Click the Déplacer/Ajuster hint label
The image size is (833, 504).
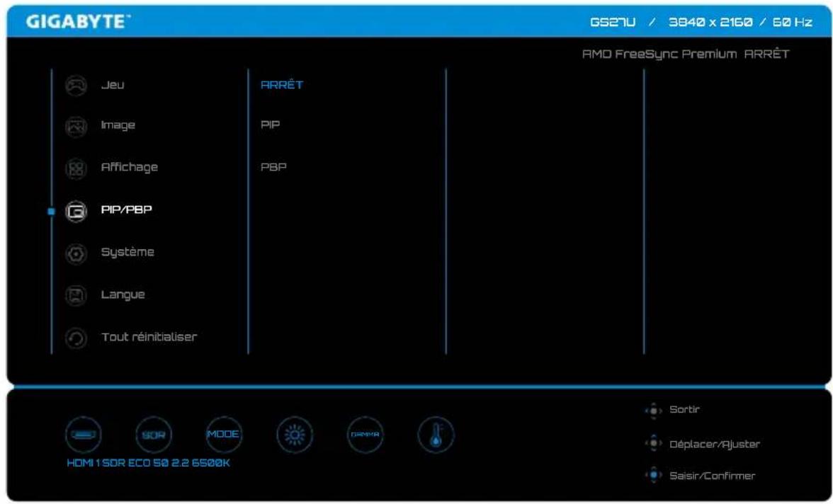[715, 444]
